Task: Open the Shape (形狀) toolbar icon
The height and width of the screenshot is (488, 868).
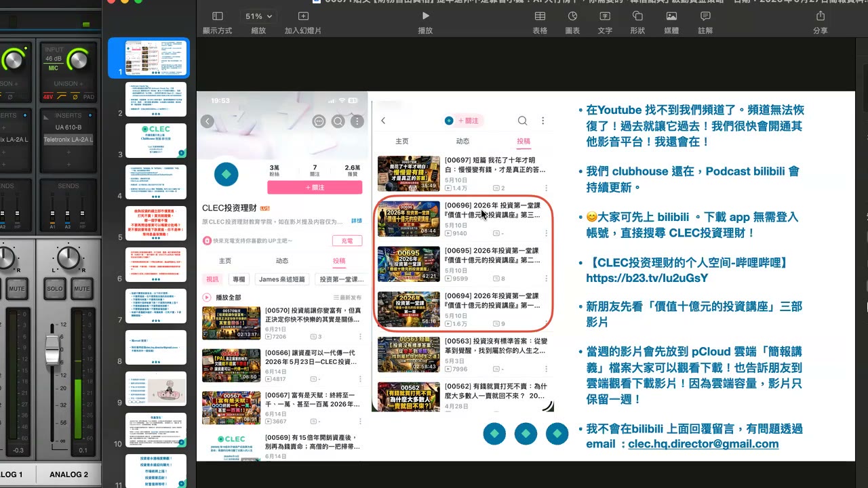Action: (637, 16)
